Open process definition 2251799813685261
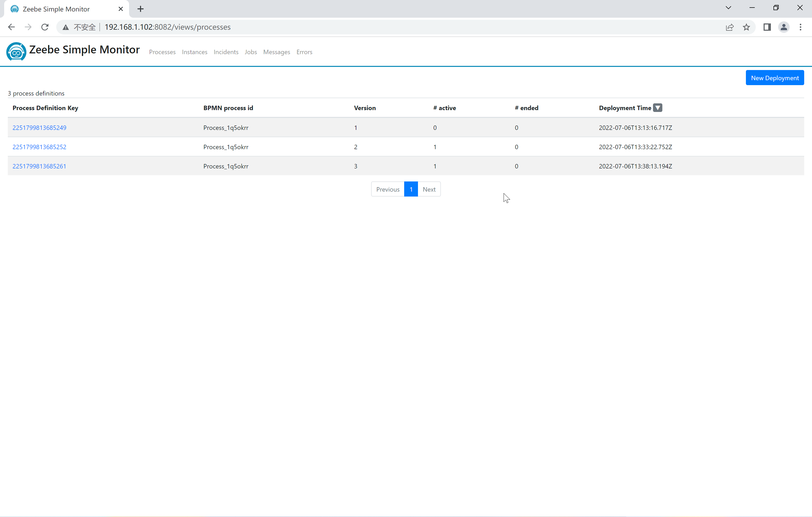 [40, 166]
